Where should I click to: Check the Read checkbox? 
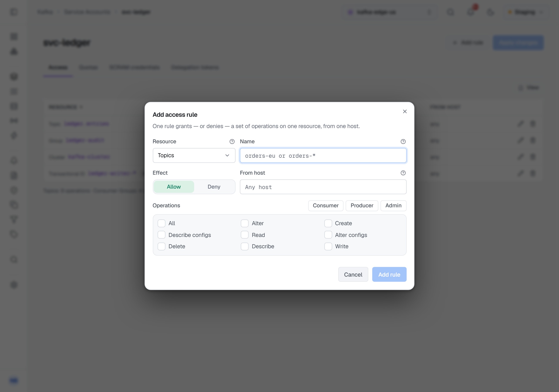coord(245,235)
